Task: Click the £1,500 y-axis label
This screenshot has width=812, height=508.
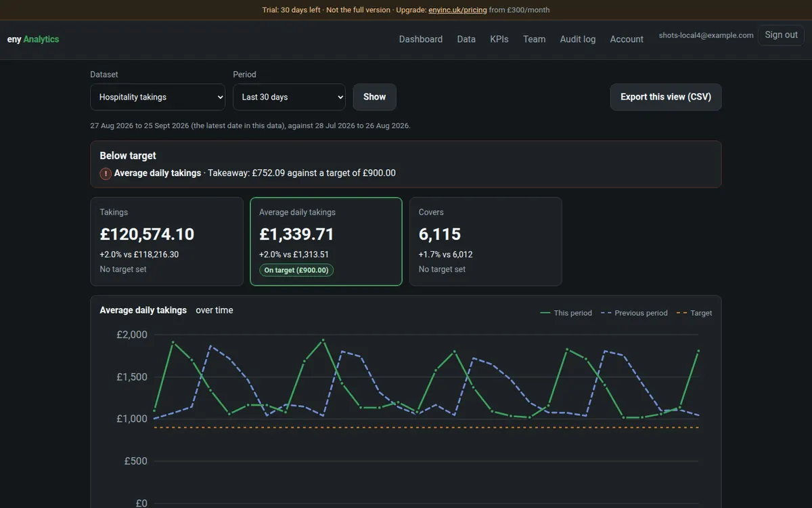Action: [x=132, y=377]
